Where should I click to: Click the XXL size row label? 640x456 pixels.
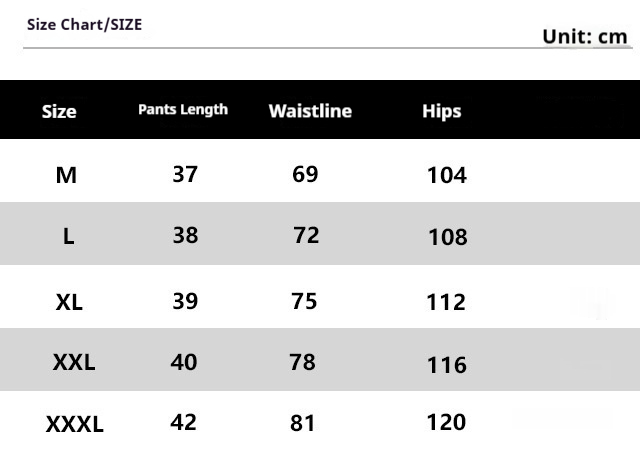coord(74,362)
